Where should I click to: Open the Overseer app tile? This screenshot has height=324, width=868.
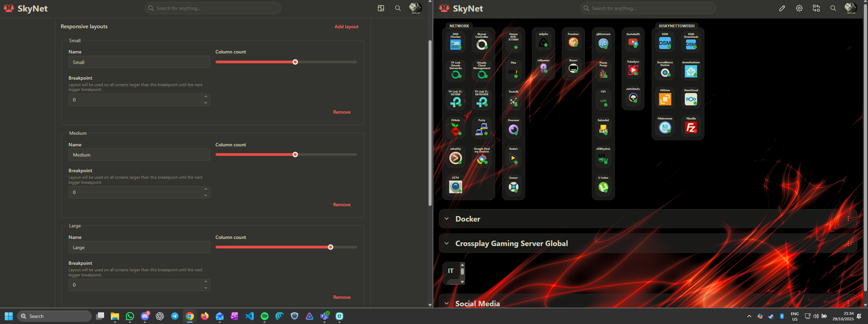point(513,128)
